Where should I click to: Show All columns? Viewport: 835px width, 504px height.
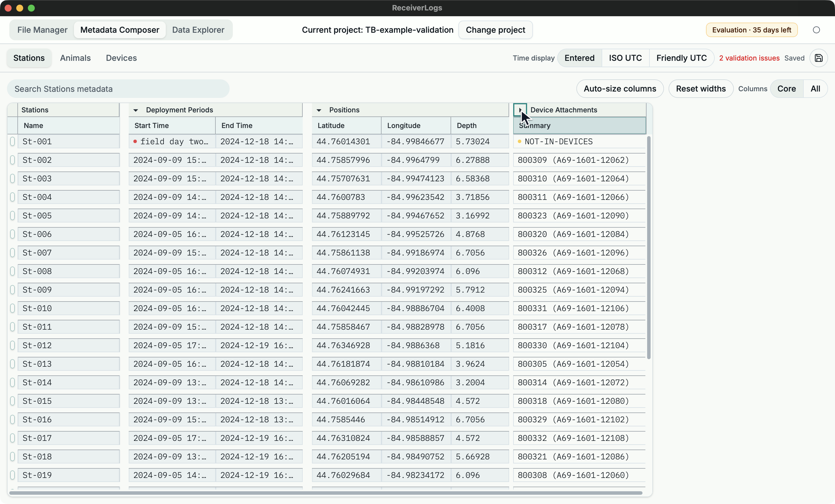point(815,89)
